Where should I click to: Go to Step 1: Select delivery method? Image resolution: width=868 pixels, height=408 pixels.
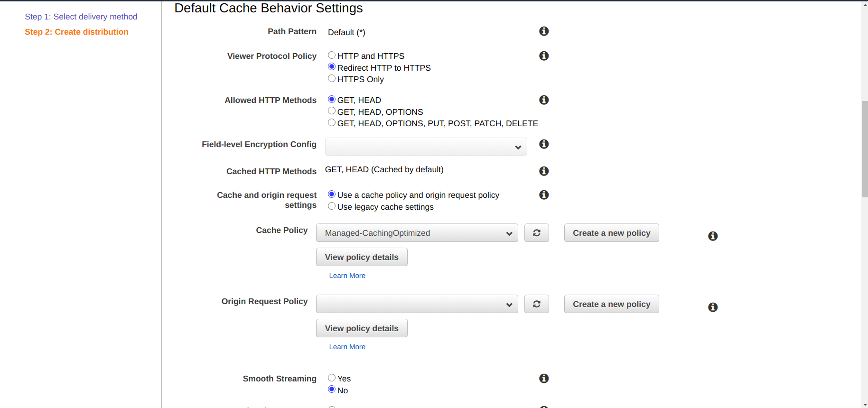point(81,17)
